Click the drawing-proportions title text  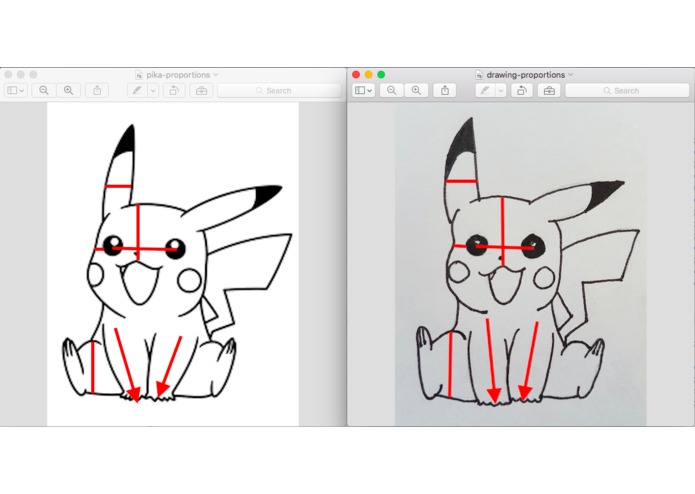[x=526, y=75]
